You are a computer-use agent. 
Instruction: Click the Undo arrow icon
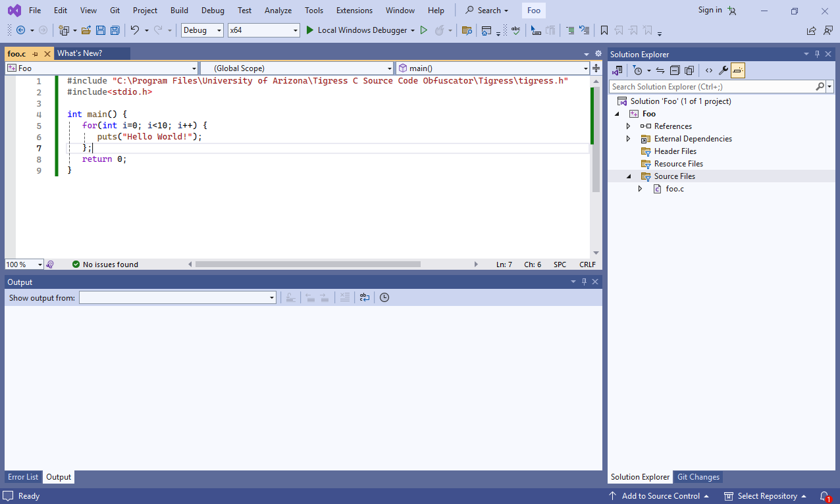pyautogui.click(x=134, y=30)
